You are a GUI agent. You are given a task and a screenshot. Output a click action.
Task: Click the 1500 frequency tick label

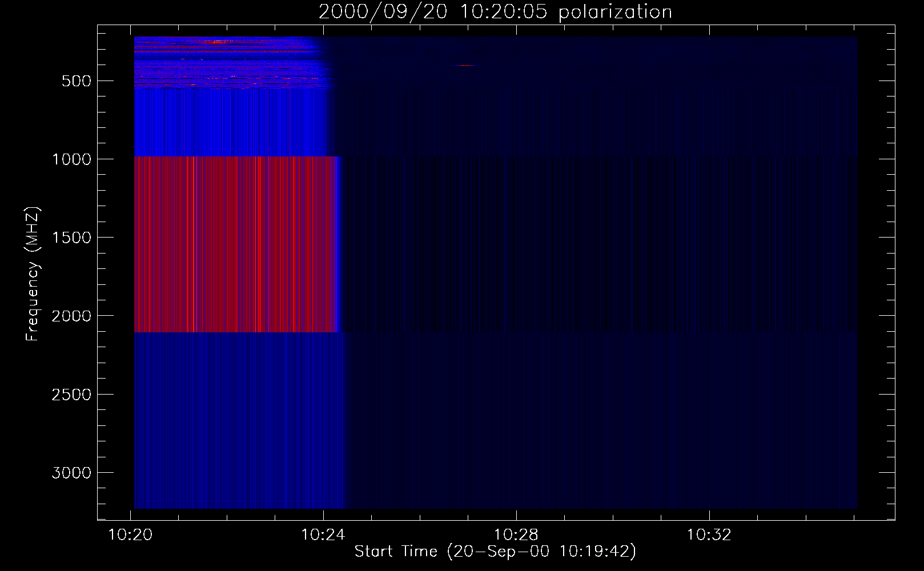71,238
